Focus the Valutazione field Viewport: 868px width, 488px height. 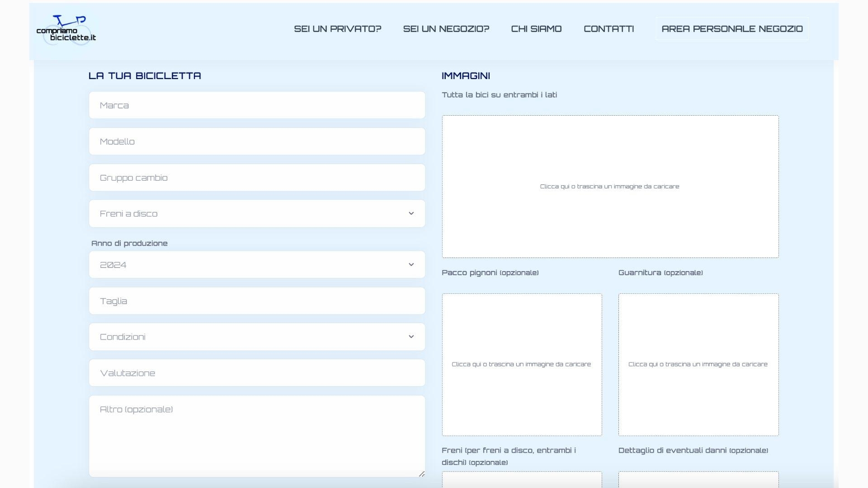click(x=257, y=373)
